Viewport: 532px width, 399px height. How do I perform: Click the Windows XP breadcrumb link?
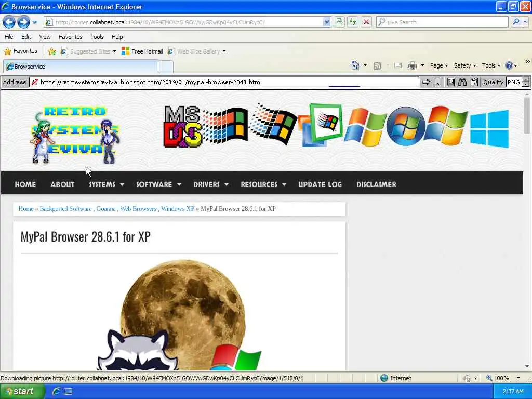point(178,209)
